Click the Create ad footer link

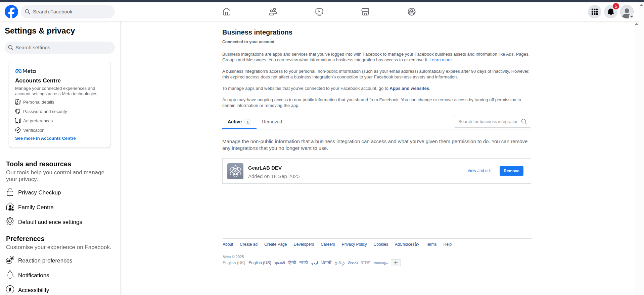pos(249,244)
